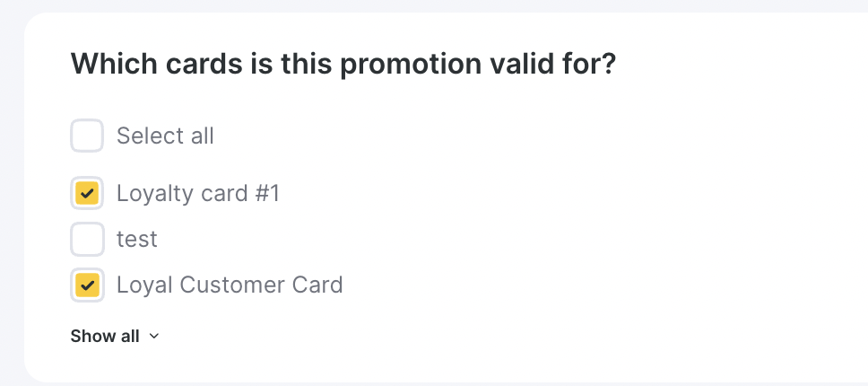Deselect the Loyal Customer Card checkbox
This screenshot has width=868, height=386.
point(87,285)
